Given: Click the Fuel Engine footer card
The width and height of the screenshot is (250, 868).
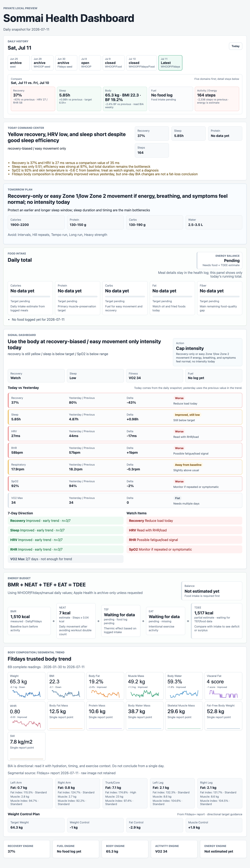Looking at the screenshot, I should coord(76,849).
